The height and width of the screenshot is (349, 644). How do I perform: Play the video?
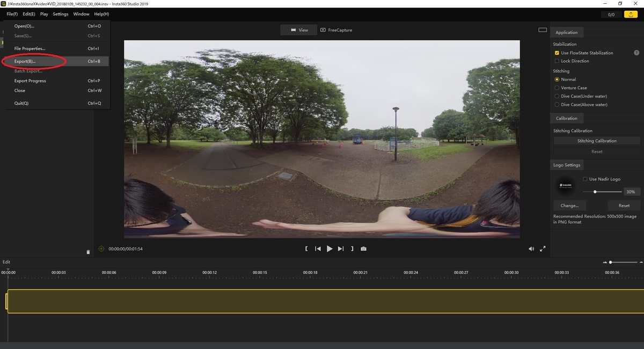click(330, 249)
